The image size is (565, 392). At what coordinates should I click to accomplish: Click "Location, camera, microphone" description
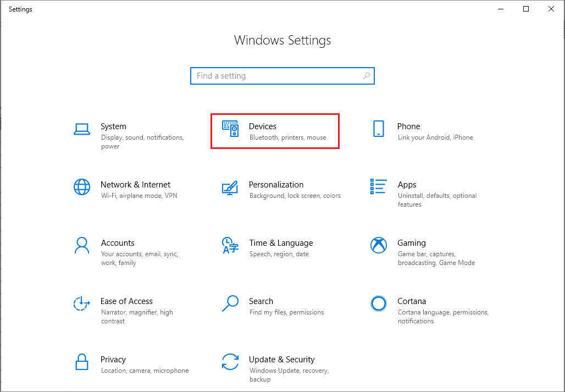point(145,371)
